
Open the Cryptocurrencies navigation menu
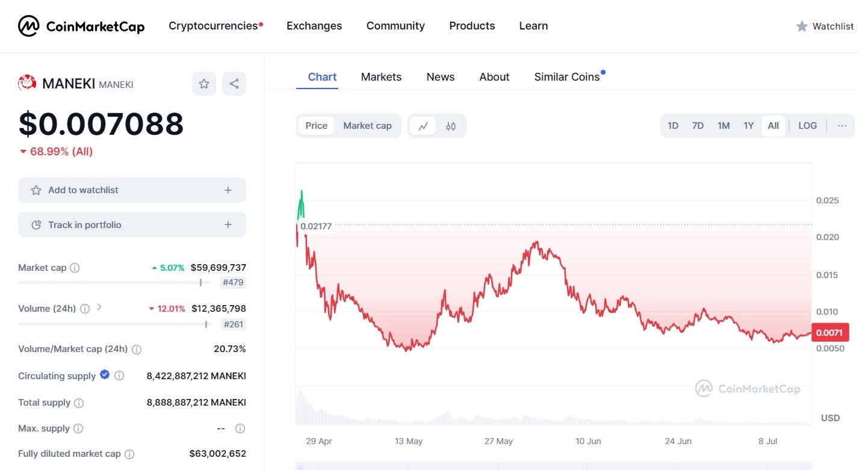pyautogui.click(x=213, y=26)
